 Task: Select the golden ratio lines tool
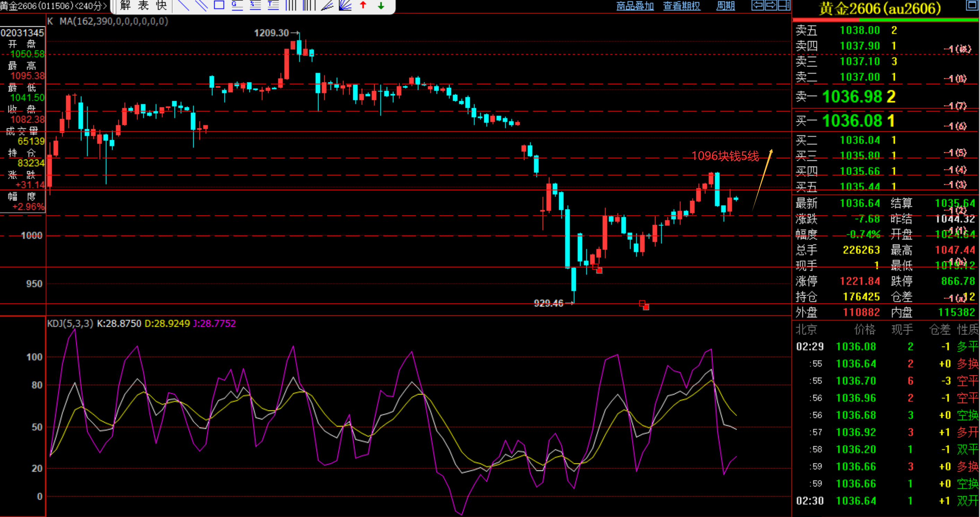coord(237,5)
